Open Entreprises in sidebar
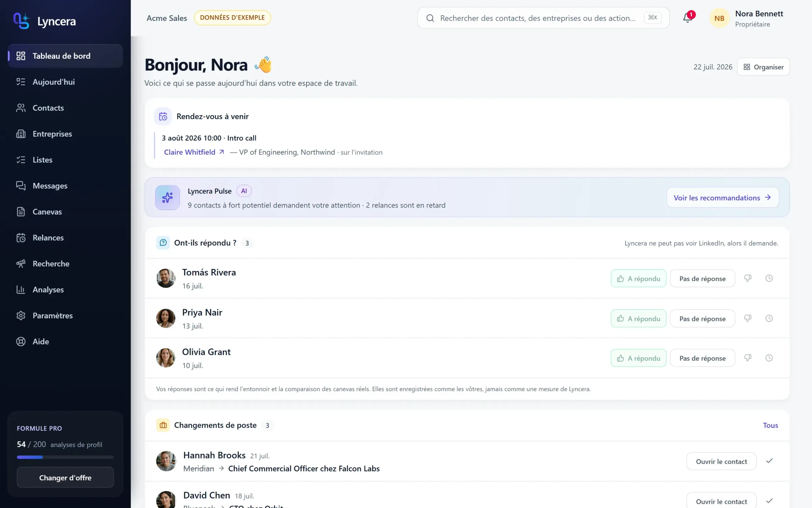The height and width of the screenshot is (508, 812). [x=65, y=134]
